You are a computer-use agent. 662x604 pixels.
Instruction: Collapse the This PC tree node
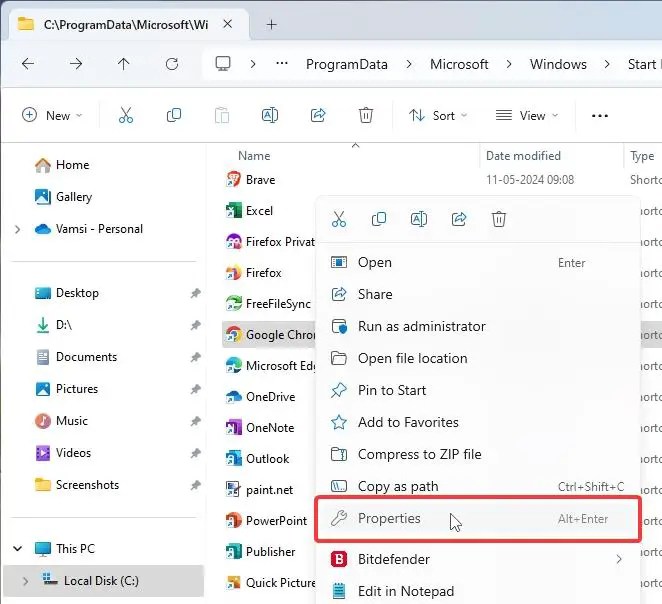coord(17,549)
